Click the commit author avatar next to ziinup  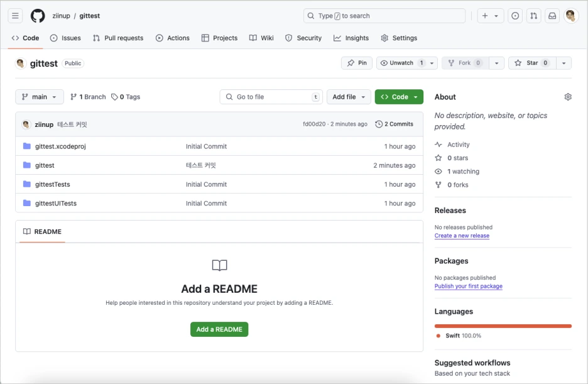point(26,124)
